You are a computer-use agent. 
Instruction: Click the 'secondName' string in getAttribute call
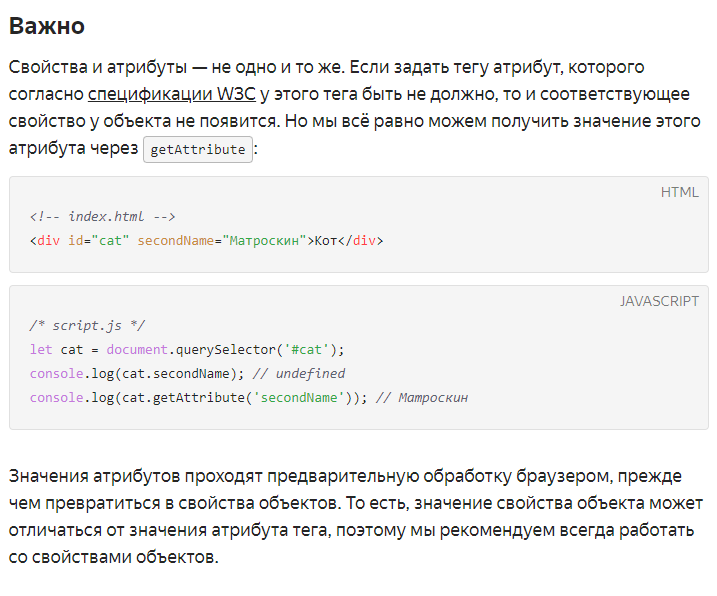(299, 398)
